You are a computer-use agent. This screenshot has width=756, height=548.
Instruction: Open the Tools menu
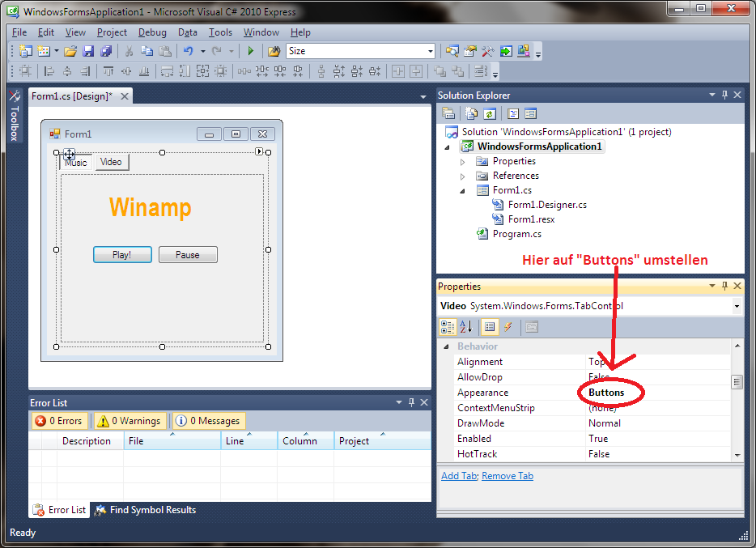tap(220, 32)
